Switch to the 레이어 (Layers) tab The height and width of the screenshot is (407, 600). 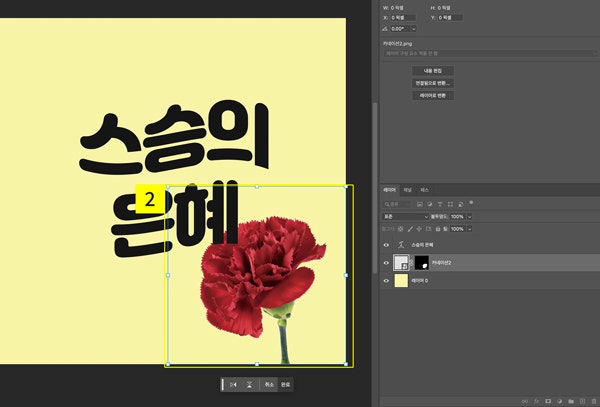tap(390, 190)
